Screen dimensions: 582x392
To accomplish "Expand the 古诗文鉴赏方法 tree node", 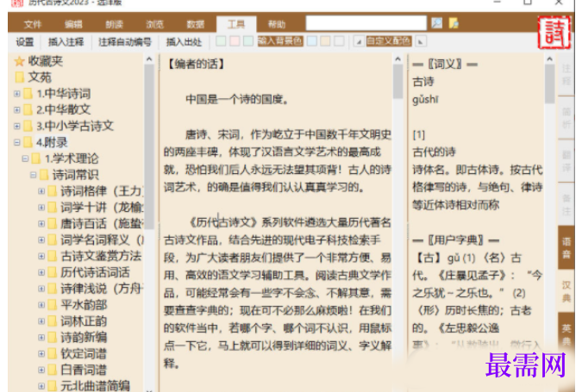I will point(41,256).
